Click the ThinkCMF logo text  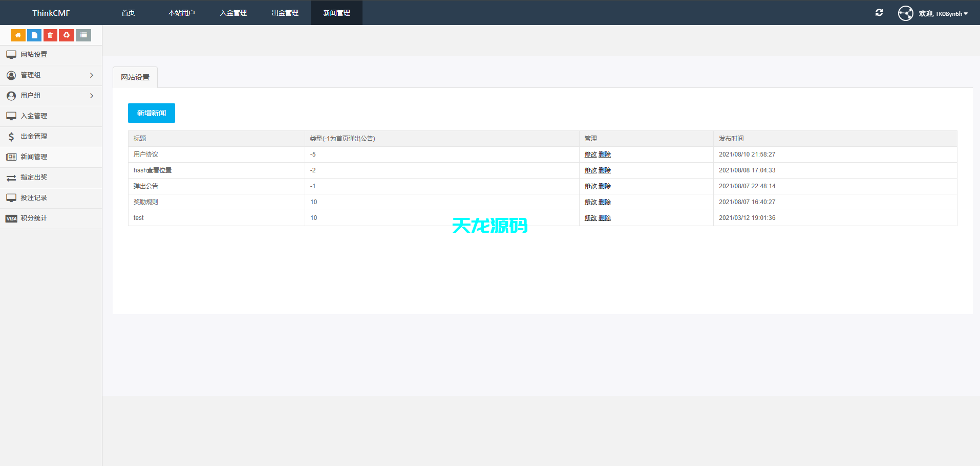(x=51, y=13)
